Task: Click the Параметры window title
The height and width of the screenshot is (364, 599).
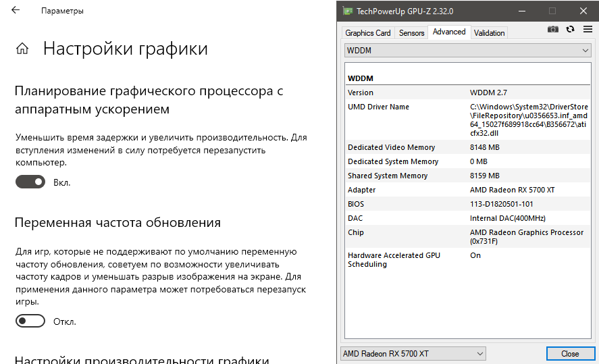Action: 62,11
